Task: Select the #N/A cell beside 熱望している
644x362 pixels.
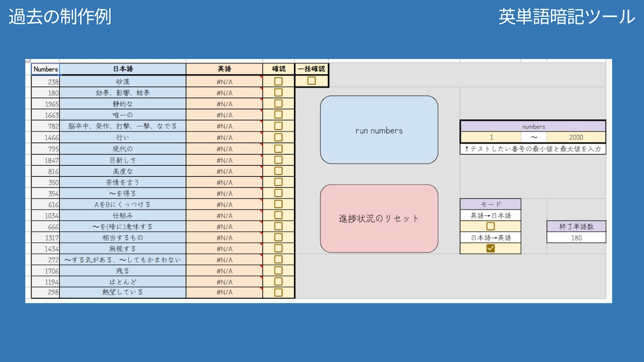Action: (224, 292)
